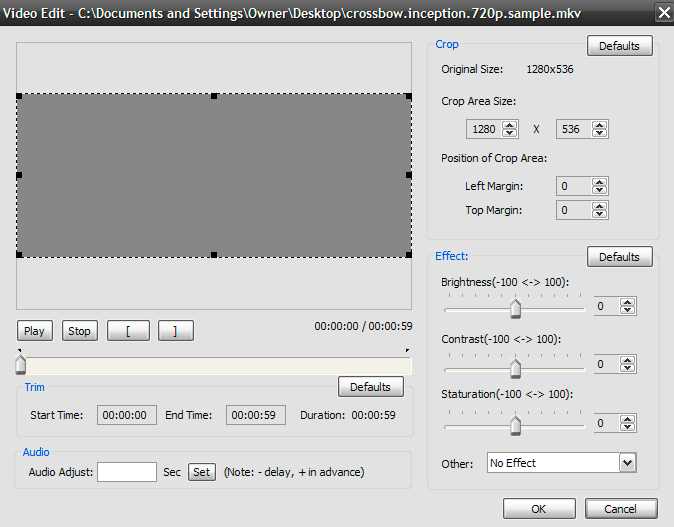Click the top-left crop handle
The height and width of the screenshot is (527, 674).
19,96
